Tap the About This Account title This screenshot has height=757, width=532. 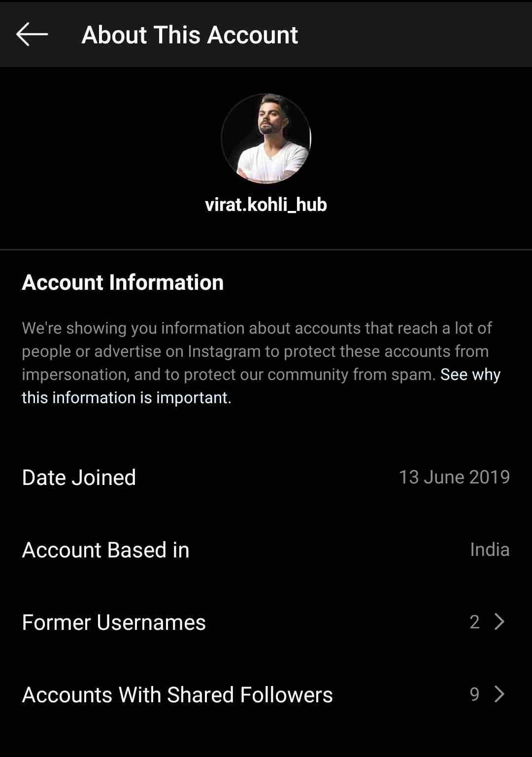tap(190, 35)
